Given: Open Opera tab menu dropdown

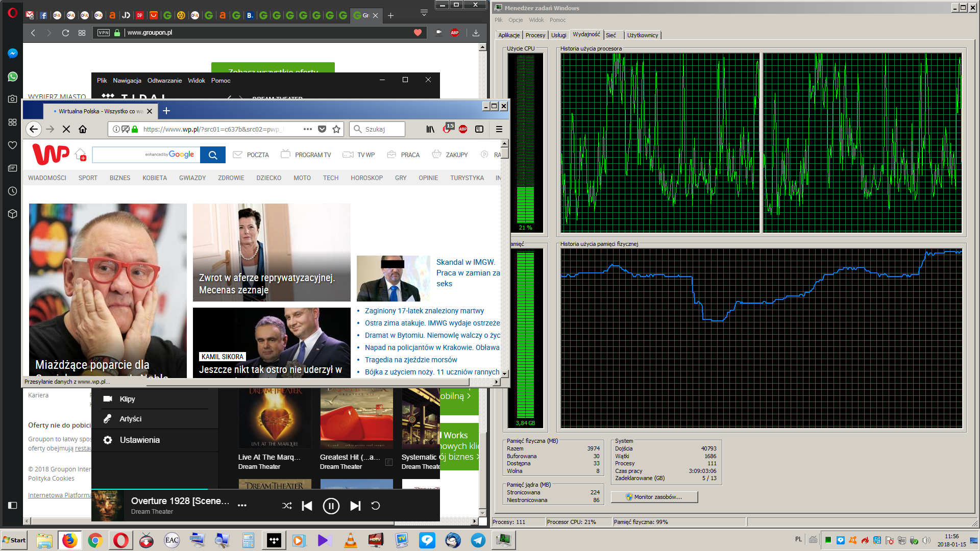Looking at the screenshot, I should tap(424, 13).
